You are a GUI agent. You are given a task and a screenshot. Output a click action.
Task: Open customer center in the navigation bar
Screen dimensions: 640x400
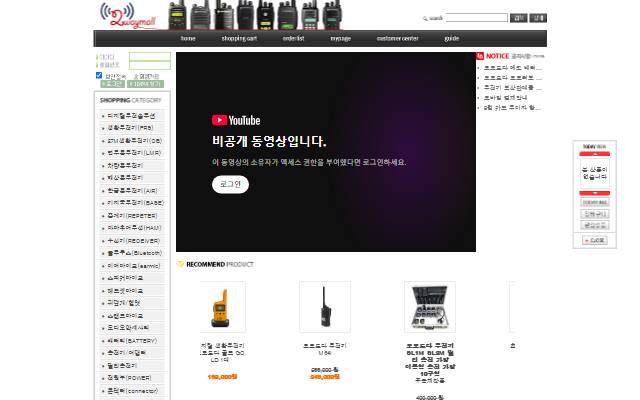point(398,38)
